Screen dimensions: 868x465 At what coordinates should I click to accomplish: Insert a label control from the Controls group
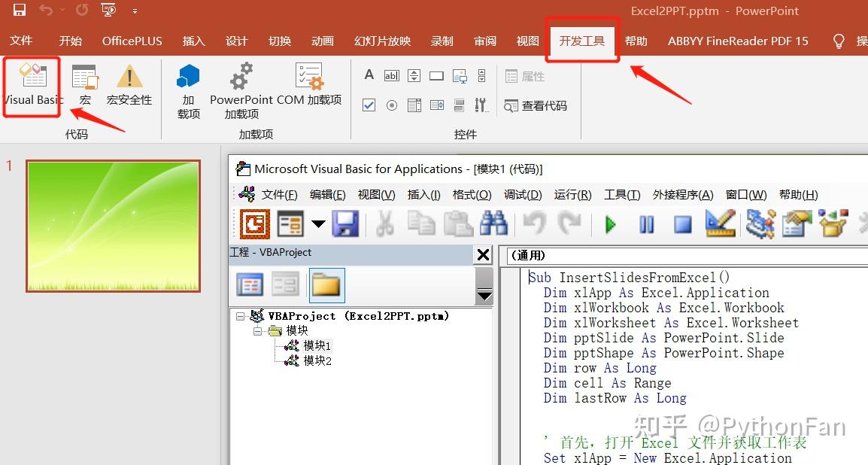[369, 75]
